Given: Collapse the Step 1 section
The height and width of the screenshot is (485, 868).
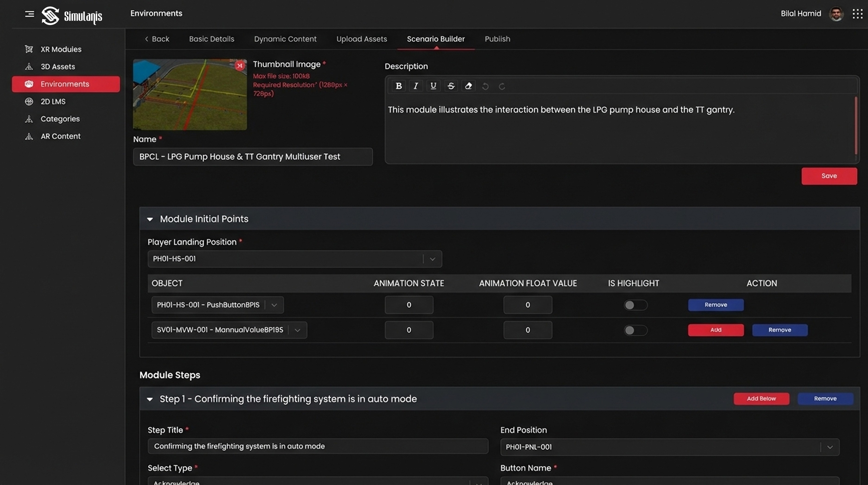Looking at the screenshot, I should tap(150, 399).
